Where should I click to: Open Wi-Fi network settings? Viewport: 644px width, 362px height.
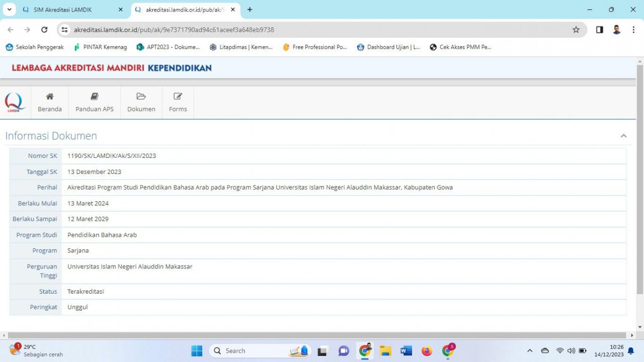coord(560,351)
